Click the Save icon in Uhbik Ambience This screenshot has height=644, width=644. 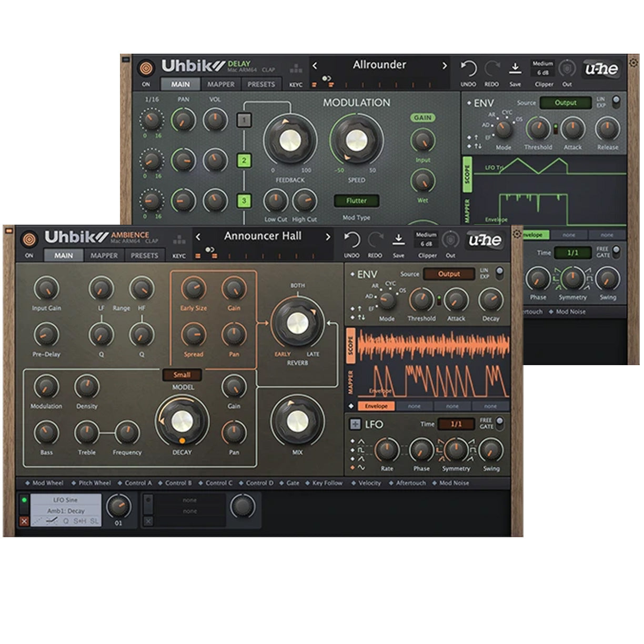399,240
